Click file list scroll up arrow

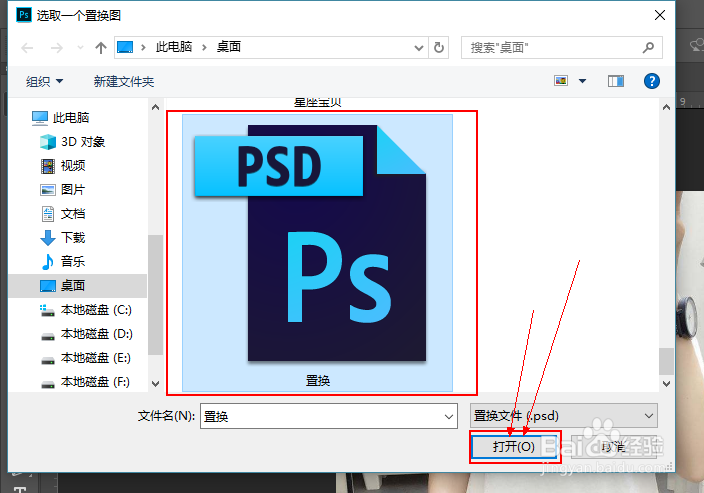click(x=666, y=107)
